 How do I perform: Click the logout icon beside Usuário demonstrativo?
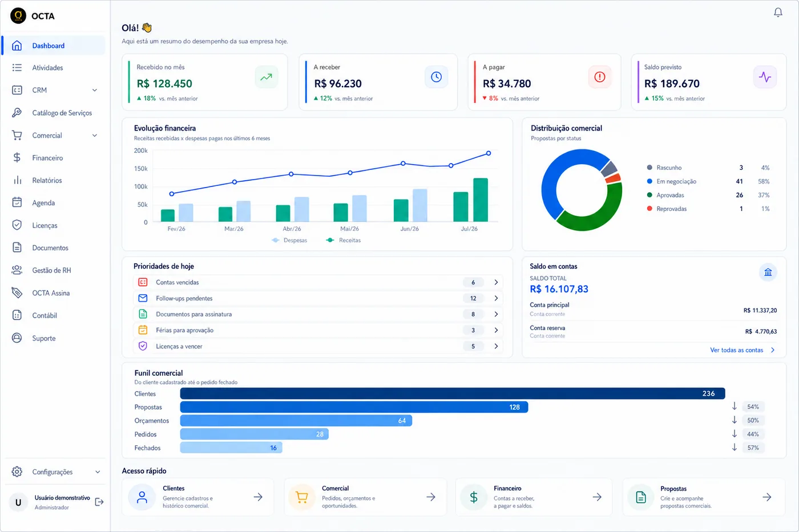tap(99, 502)
